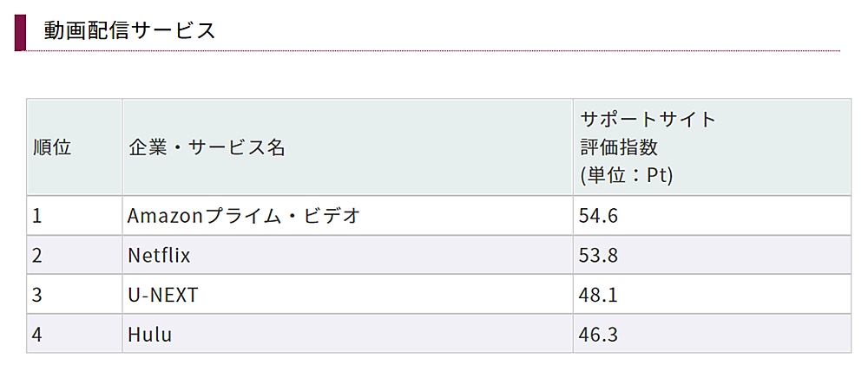Click rank number 1 cell
The width and height of the screenshot is (868, 365).
37,216
